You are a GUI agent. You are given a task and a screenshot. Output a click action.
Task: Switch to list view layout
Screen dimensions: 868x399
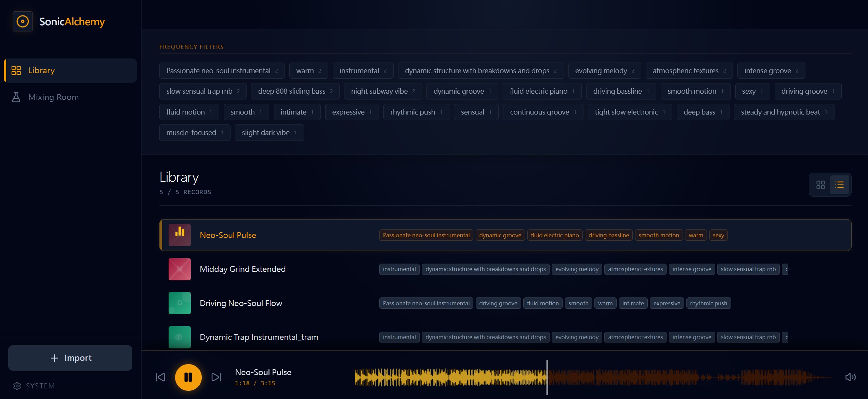(839, 185)
